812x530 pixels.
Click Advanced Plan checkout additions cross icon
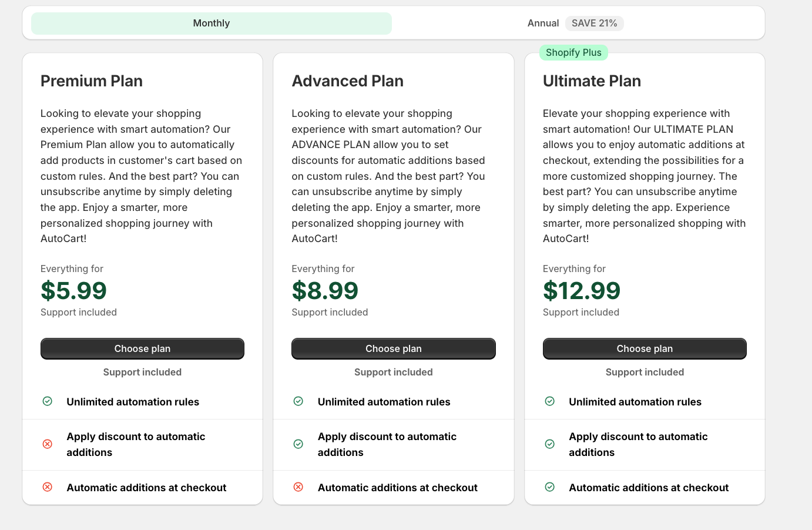coord(298,487)
